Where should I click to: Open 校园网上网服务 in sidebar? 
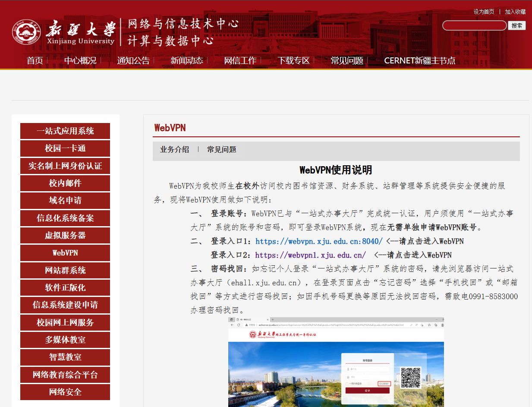[x=65, y=322]
